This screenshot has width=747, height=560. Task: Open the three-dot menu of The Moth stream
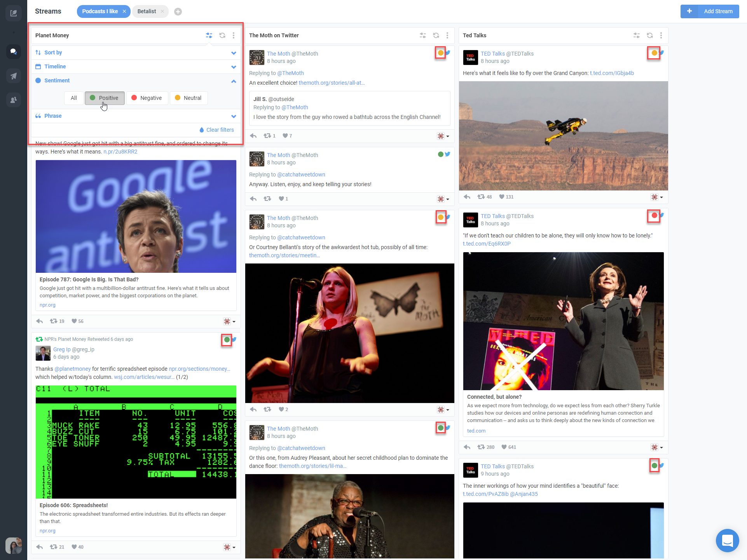[x=447, y=35]
